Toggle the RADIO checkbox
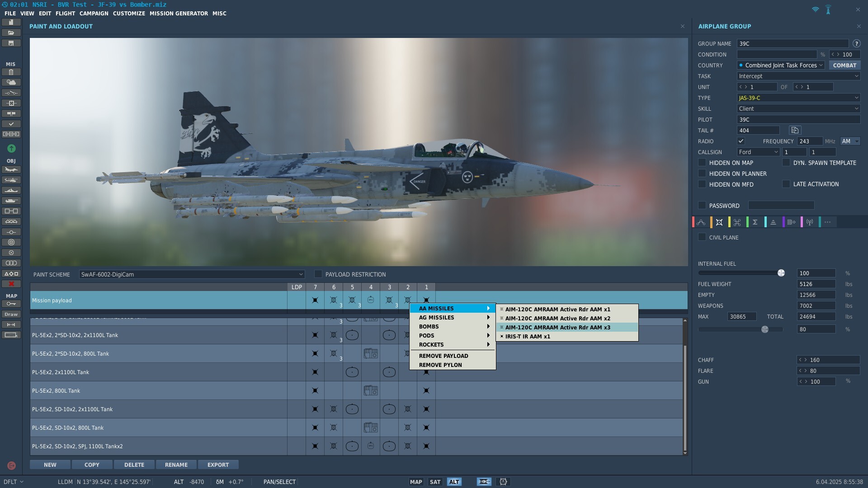This screenshot has height=488, width=868. click(741, 141)
